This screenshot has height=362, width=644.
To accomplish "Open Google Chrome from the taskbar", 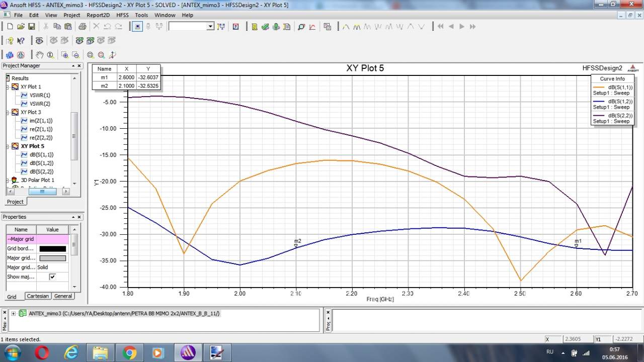I will (129, 353).
